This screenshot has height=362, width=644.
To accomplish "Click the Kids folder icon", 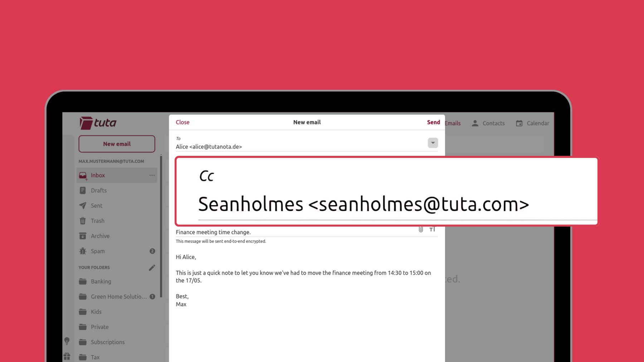I will click(83, 312).
